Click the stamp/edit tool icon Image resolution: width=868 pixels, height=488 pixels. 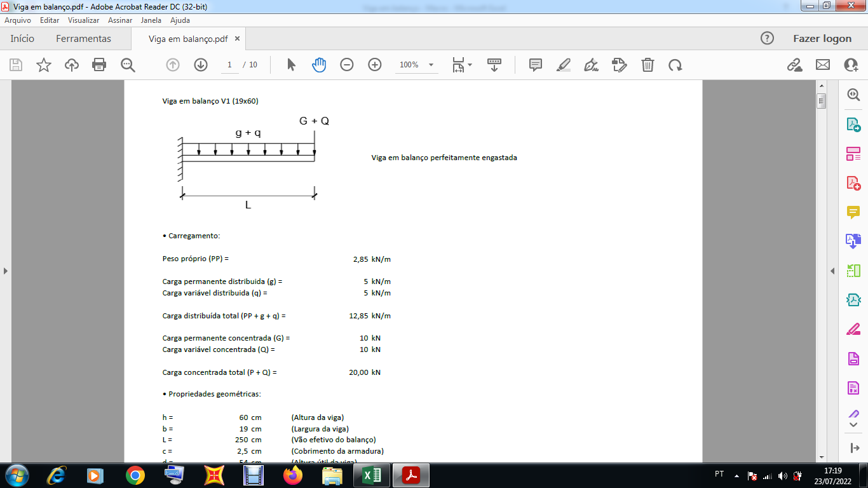[620, 65]
